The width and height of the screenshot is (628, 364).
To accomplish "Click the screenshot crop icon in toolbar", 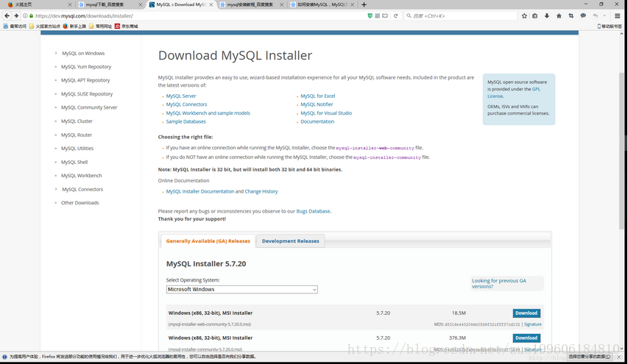I will [x=571, y=16].
